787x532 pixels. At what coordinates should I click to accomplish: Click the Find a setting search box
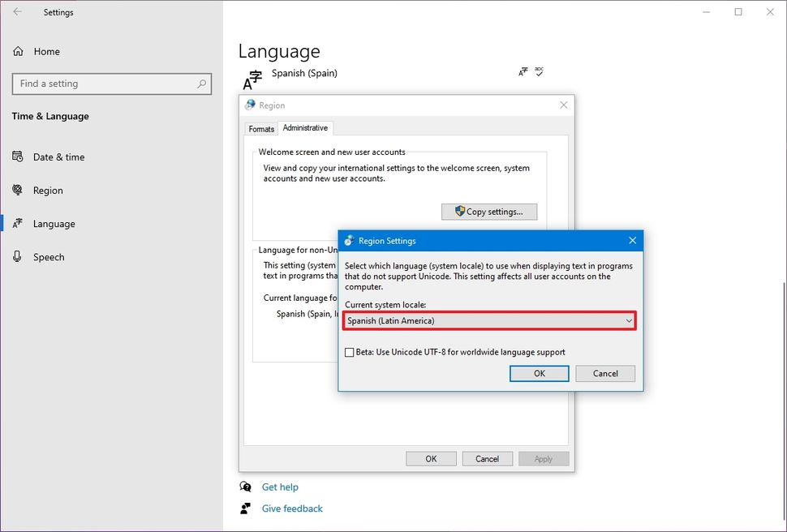(x=111, y=84)
